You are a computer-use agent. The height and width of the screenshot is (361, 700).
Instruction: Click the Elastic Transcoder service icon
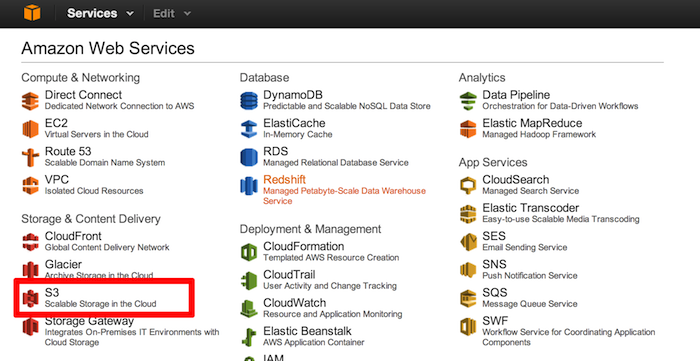click(x=468, y=214)
